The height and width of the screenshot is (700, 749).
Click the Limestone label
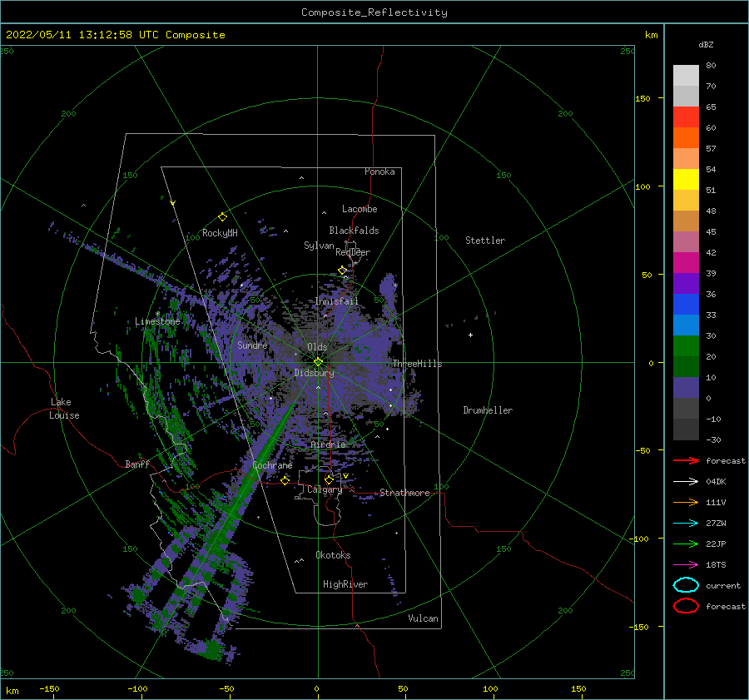pyautogui.click(x=157, y=321)
